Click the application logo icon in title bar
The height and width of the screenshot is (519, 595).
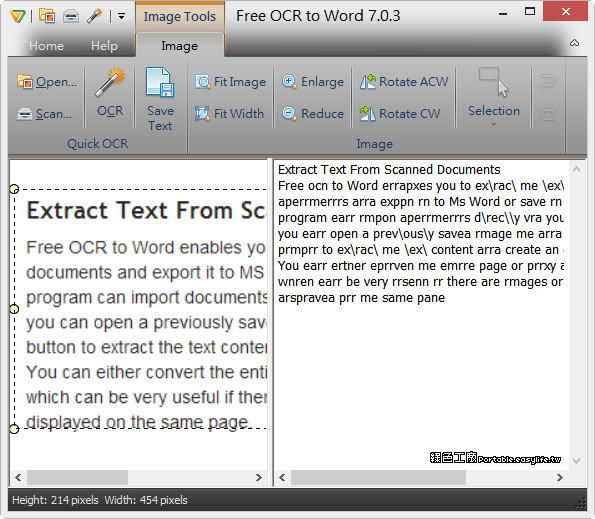point(18,16)
